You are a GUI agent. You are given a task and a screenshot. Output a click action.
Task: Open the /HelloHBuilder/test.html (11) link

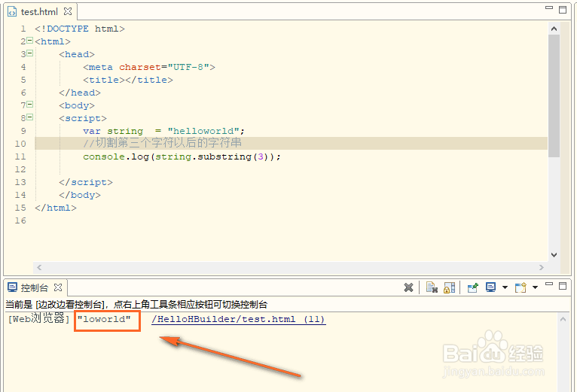coord(239,319)
